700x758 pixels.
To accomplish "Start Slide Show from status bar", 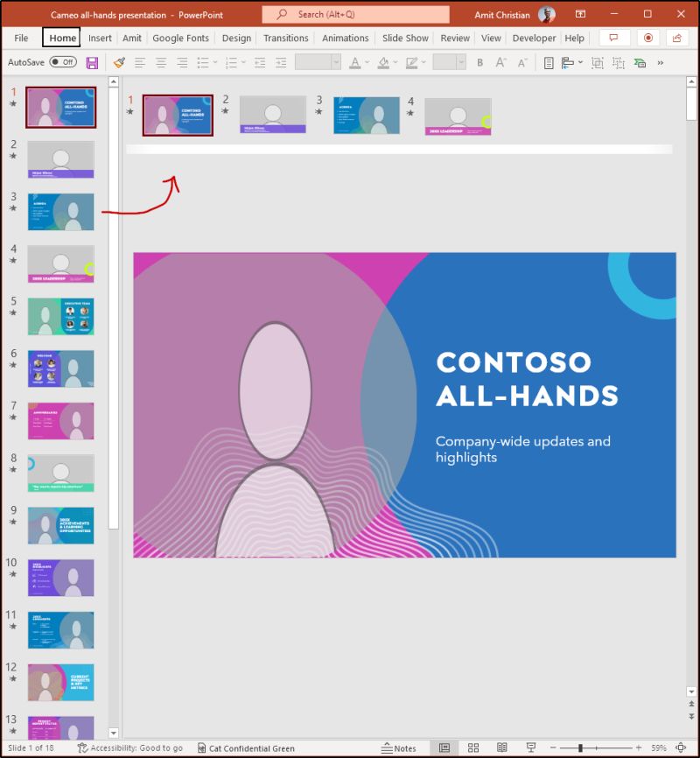I will (531, 747).
